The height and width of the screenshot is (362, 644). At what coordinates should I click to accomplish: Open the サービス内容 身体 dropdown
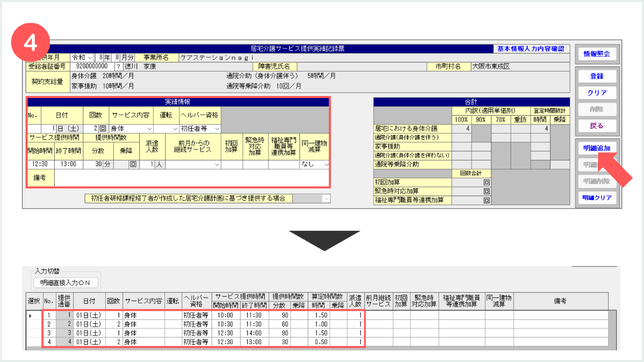click(131, 129)
